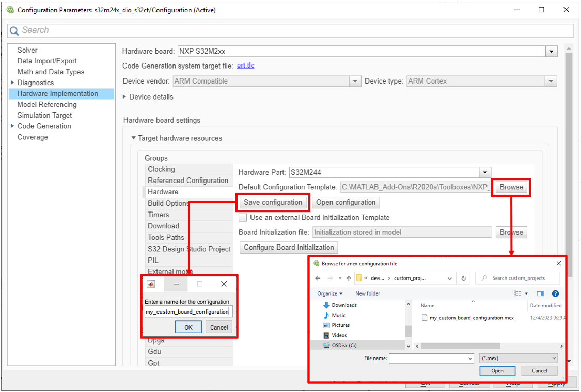Open the Referenced Configuration group
This screenshot has width=581, height=392.
point(189,181)
